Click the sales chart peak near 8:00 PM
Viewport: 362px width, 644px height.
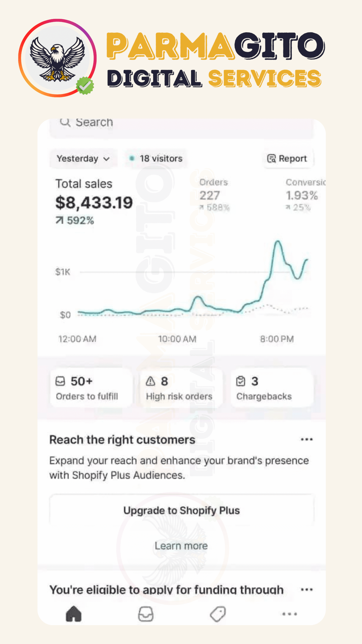278,242
